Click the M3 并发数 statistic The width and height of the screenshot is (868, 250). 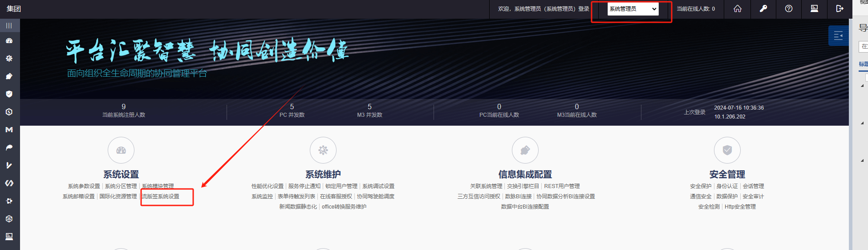click(x=369, y=111)
